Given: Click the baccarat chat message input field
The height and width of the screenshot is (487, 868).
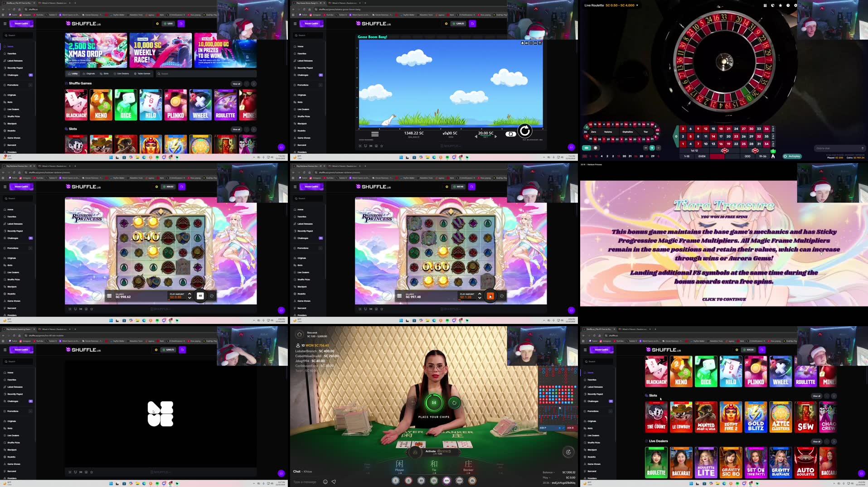Looking at the screenshot, I should tap(305, 482).
